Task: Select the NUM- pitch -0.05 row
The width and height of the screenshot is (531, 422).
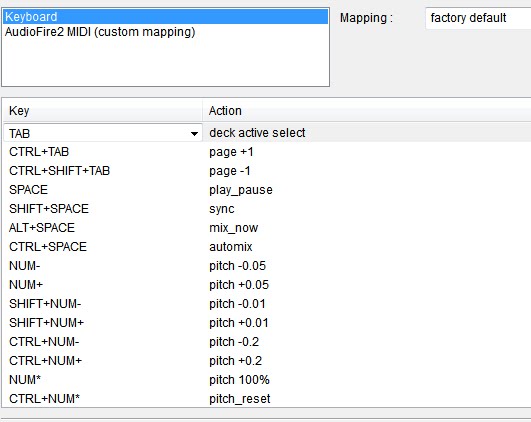Action: point(267,266)
